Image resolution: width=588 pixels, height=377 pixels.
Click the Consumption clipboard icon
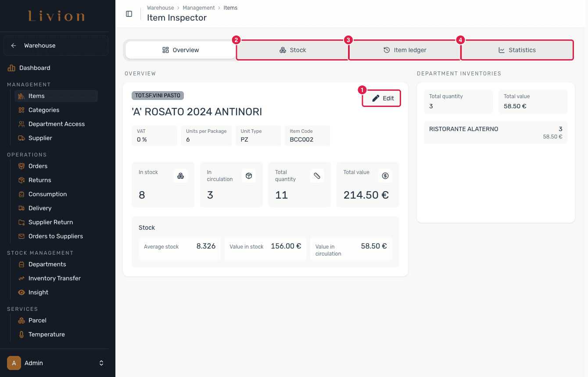pos(22,194)
